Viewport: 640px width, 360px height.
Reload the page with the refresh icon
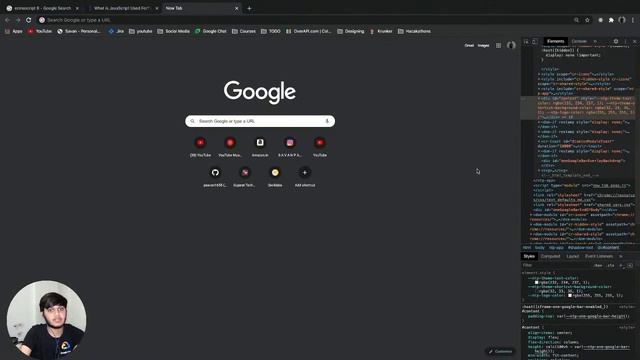click(x=29, y=20)
